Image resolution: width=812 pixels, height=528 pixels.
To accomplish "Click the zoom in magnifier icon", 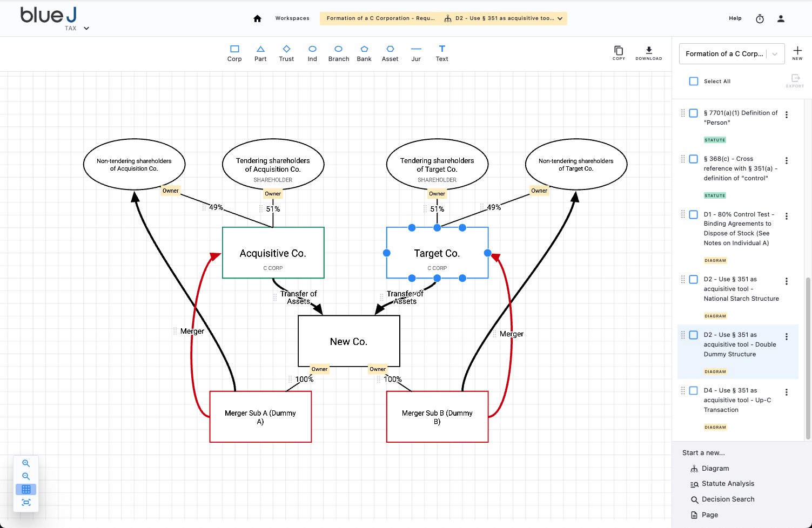I will 26,463.
